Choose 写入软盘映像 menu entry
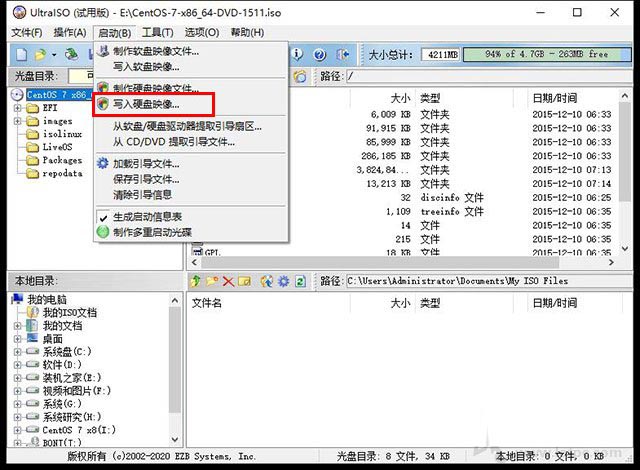Image resolution: width=640 pixels, height=470 pixels. point(191,67)
